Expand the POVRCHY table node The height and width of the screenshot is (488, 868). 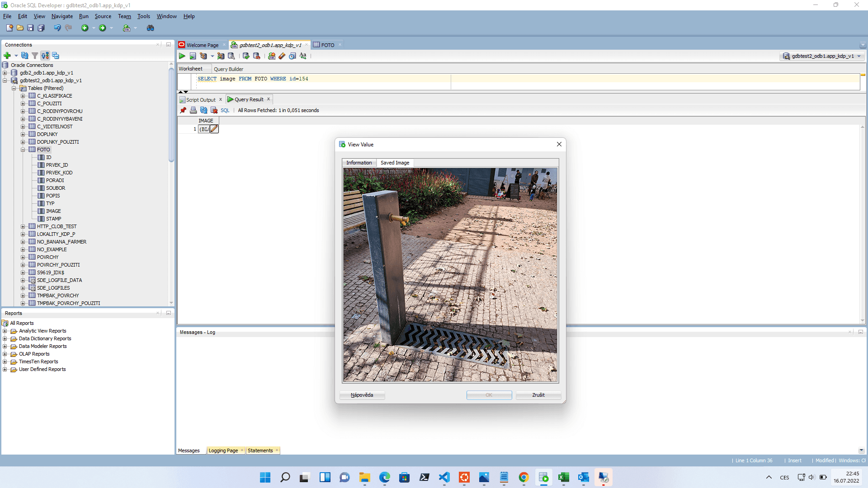tap(23, 257)
